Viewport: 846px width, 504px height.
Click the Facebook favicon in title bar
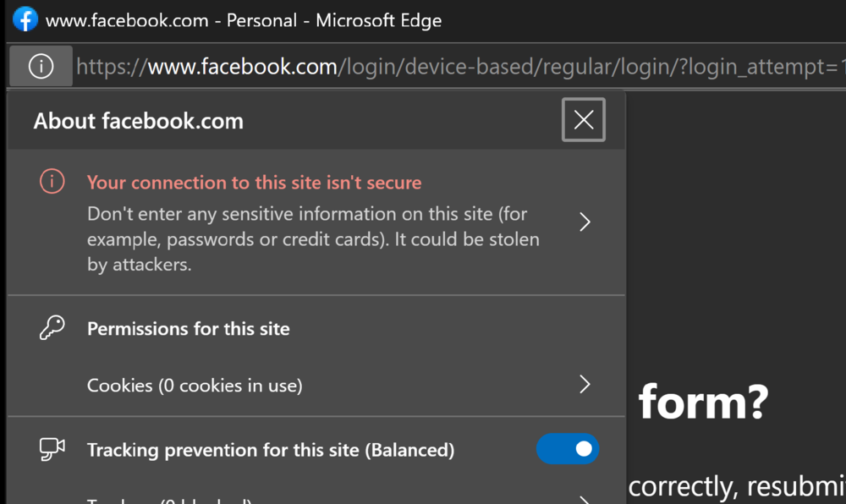point(25,19)
